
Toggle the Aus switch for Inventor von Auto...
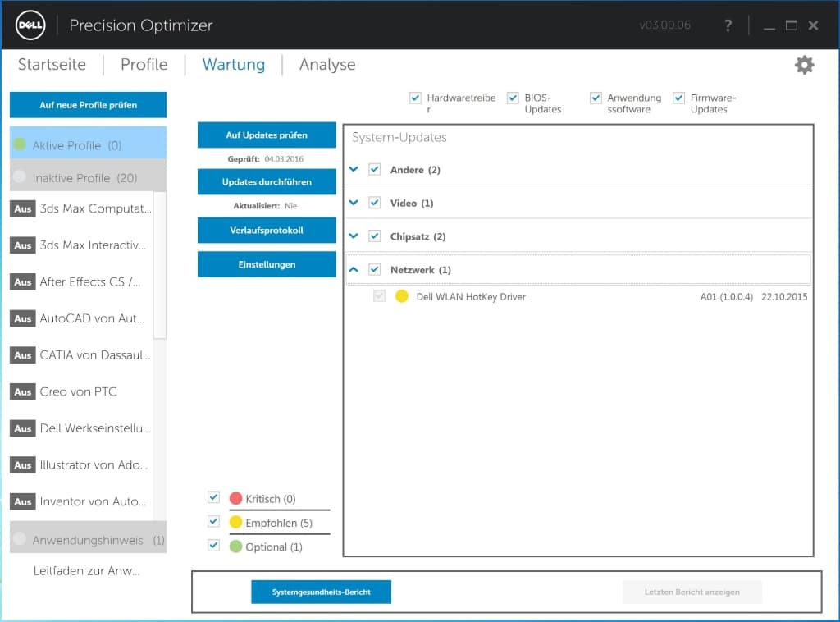[22, 502]
